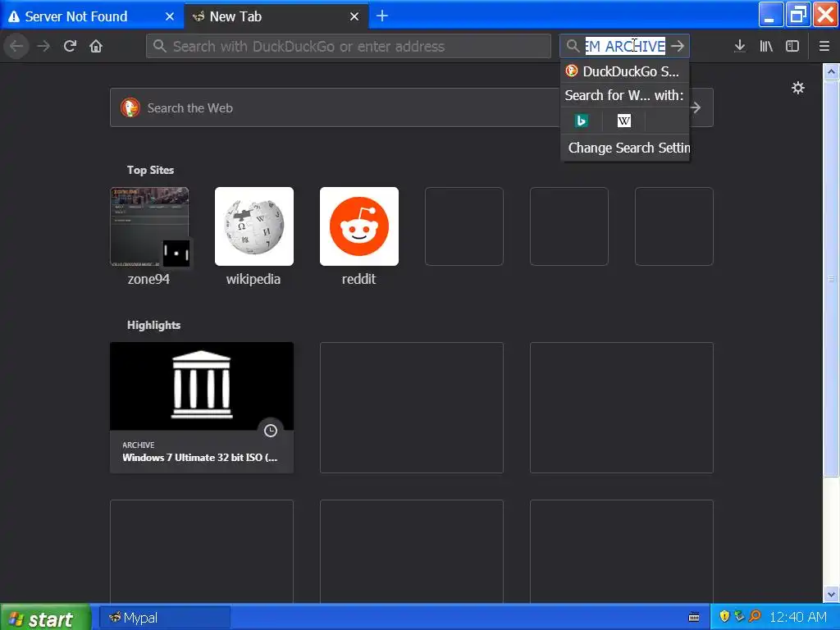The width and height of the screenshot is (840, 630).
Task: Open the Downloads arrow in the toolbar
Action: tap(739, 46)
